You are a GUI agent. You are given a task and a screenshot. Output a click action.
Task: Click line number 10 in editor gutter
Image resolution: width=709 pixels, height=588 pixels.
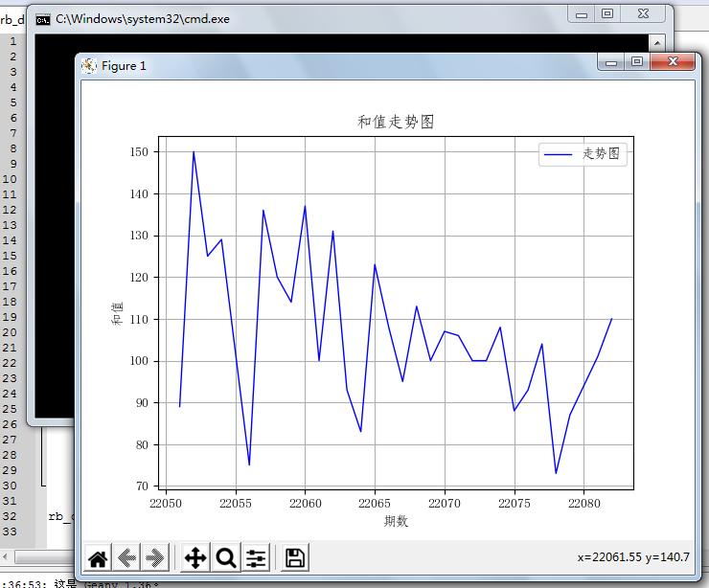10,179
